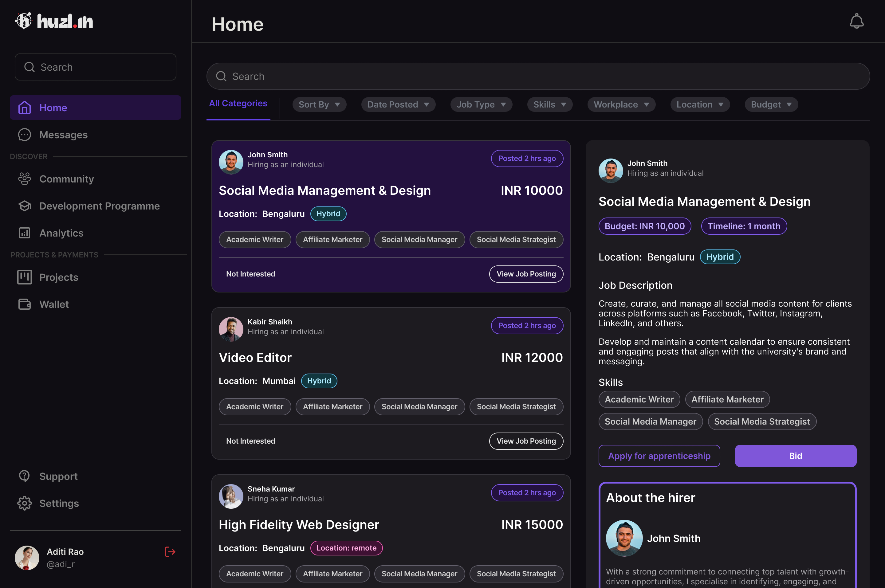The height and width of the screenshot is (588, 885).
Task: Select Projects in the sidebar menu
Action: pyautogui.click(x=58, y=277)
